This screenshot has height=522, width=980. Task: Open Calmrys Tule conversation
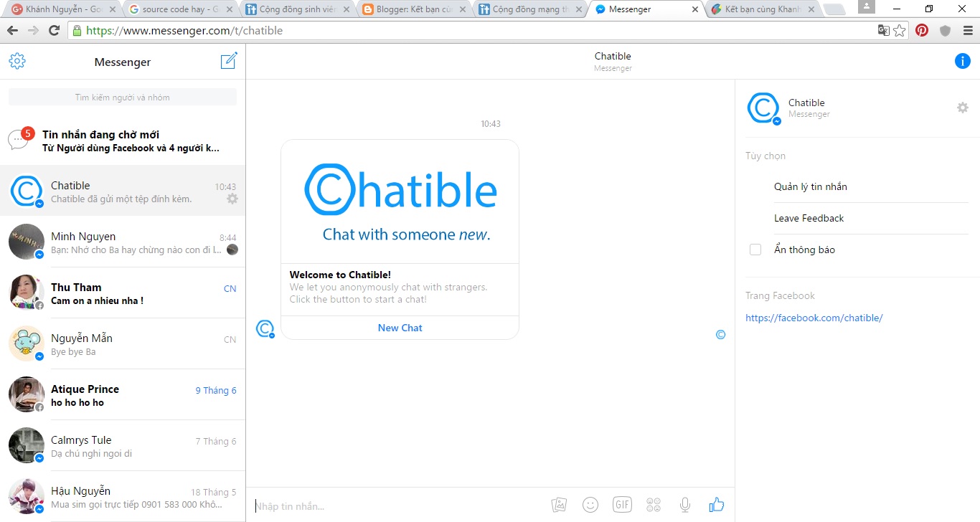click(x=123, y=445)
